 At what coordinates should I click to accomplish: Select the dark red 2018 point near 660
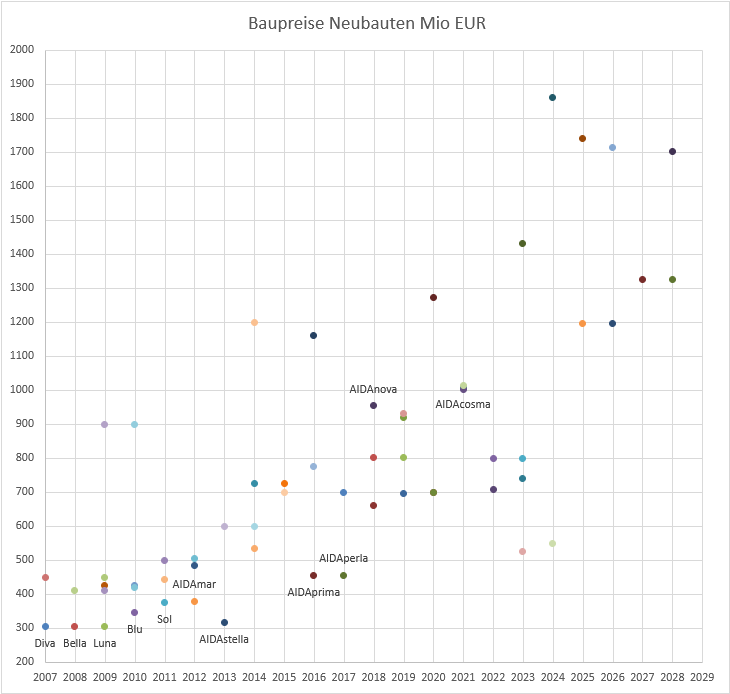click(x=373, y=505)
